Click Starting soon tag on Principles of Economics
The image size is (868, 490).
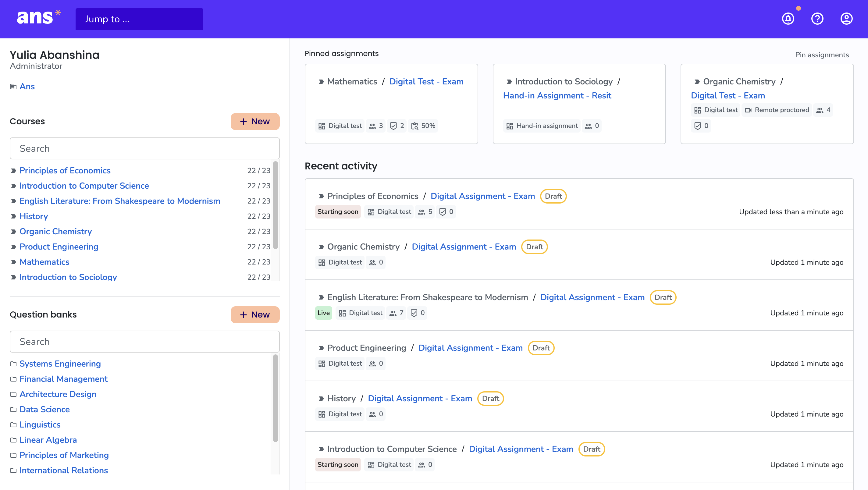click(338, 212)
